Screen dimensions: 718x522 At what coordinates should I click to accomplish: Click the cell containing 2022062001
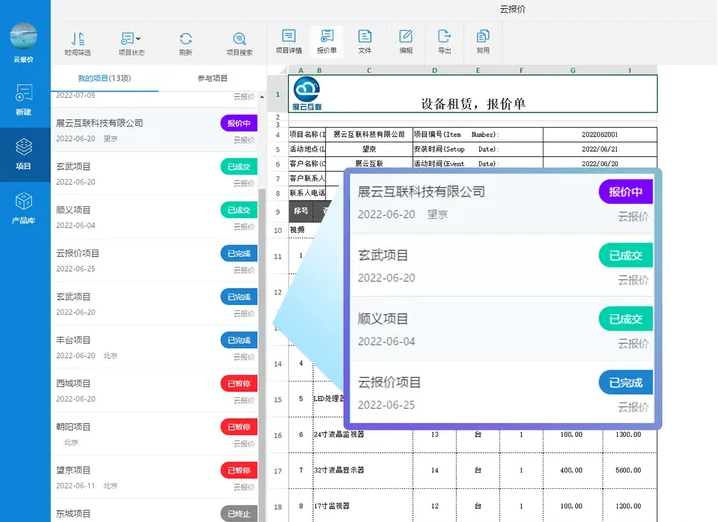(600, 135)
